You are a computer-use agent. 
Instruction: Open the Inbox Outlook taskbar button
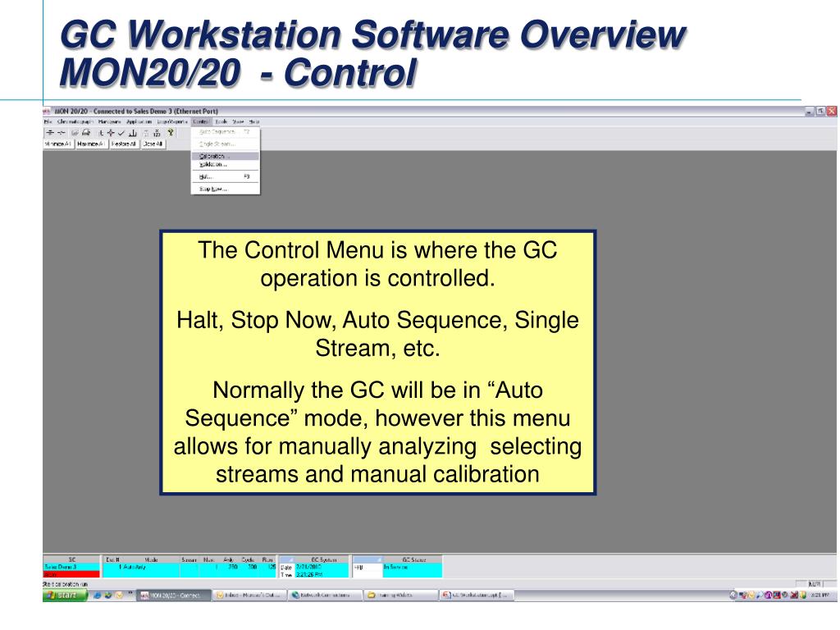point(249,596)
